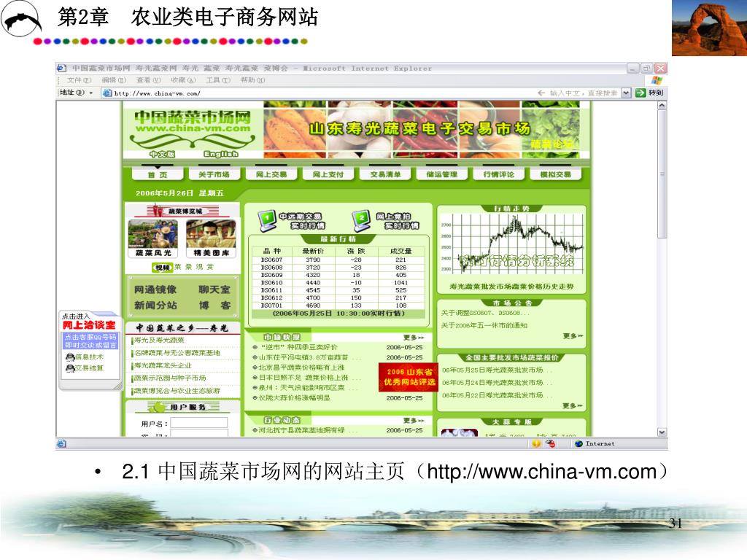Open 寿光蔬菜龙头企业 list item

coord(163,365)
